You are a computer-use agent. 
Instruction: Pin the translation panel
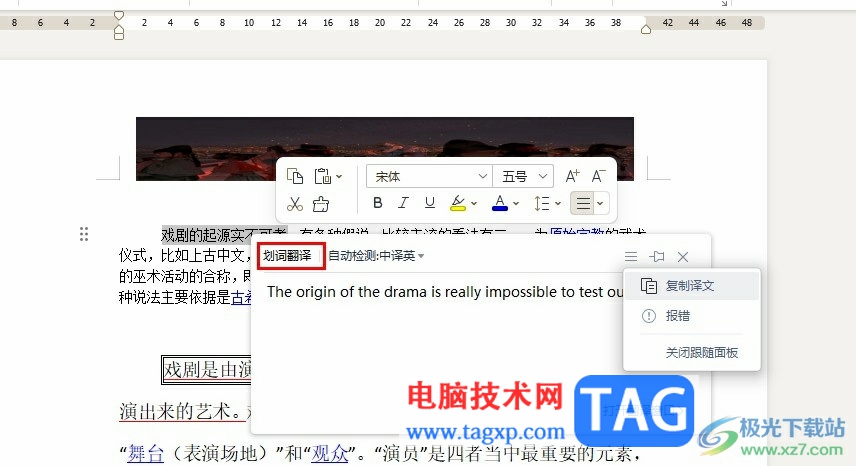[657, 256]
